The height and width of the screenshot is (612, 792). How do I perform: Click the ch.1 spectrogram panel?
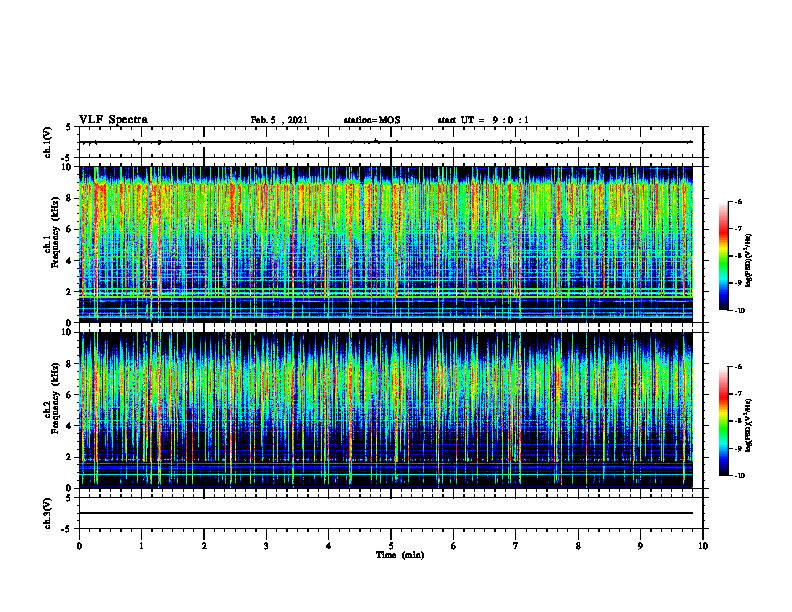pyautogui.click(x=386, y=244)
